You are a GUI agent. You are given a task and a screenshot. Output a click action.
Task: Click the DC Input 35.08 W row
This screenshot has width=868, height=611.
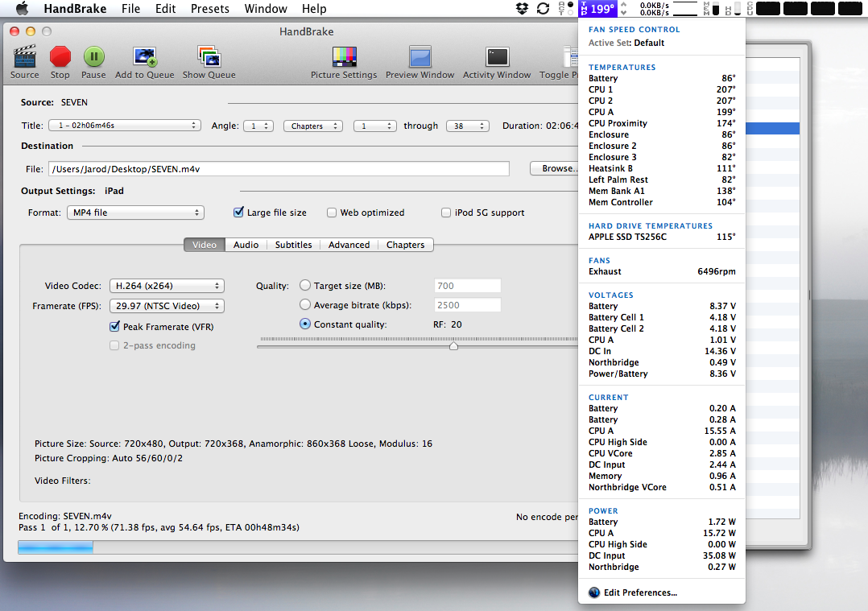coord(662,555)
